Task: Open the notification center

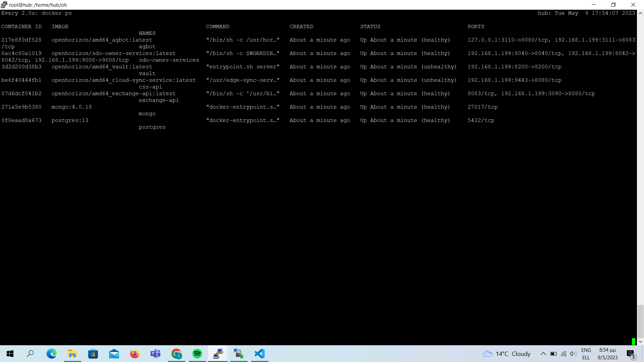Action: [x=631, y=354]
